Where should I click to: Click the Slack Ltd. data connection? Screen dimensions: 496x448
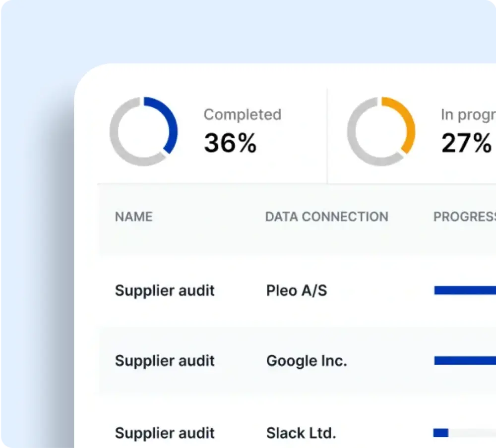[x=301, y=433]
